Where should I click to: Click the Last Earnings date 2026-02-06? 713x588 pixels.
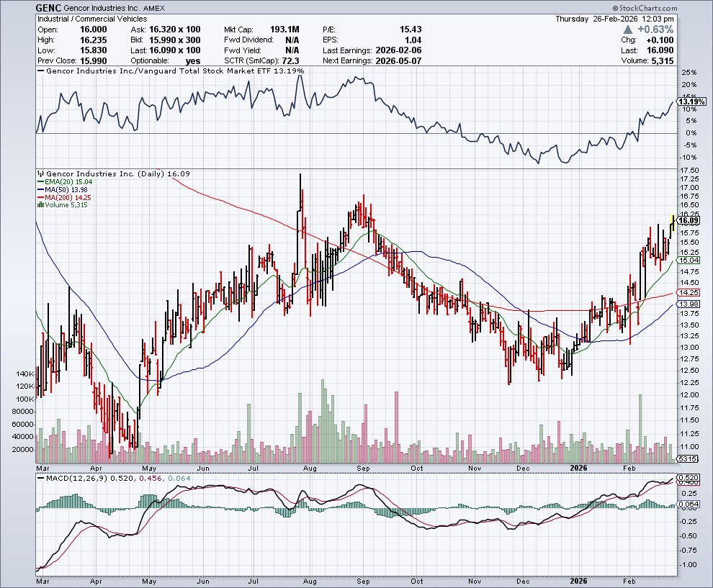point(398,50)
